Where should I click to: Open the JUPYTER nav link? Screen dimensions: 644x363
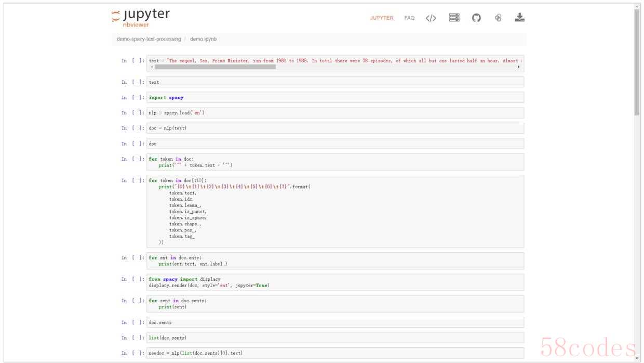(x=382, y=18)
